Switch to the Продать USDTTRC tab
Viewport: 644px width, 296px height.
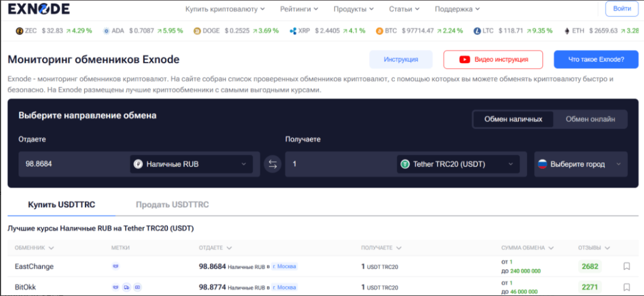coord(172,204)
